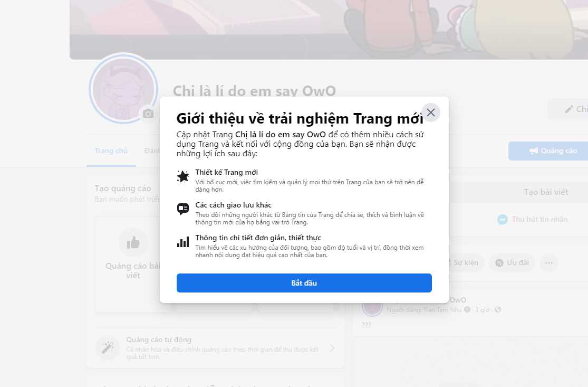Click the thumbs-up Quảng cáo bài viết icon
588x387 pixels.
(133, 243)
